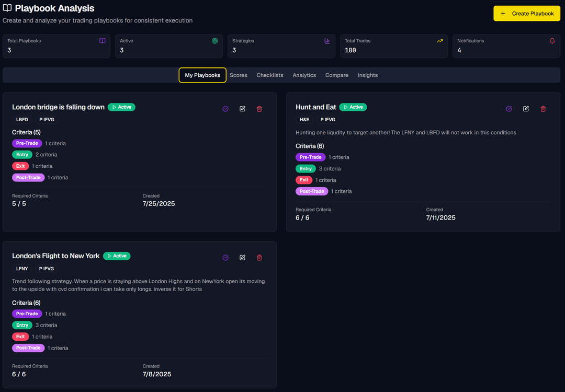Delete the Hunt and Eat playbook

tap(543, 109)
